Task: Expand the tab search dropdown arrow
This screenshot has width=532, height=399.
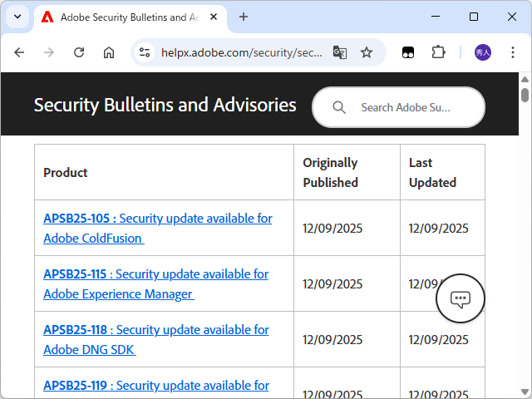Action: (17, 17)
